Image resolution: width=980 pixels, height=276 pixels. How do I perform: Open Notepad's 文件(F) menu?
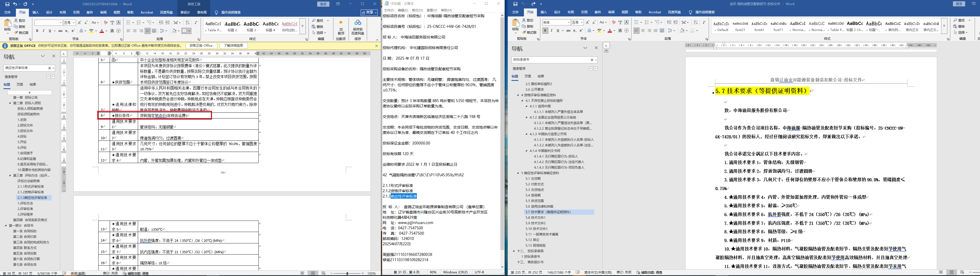pos(389,10)
